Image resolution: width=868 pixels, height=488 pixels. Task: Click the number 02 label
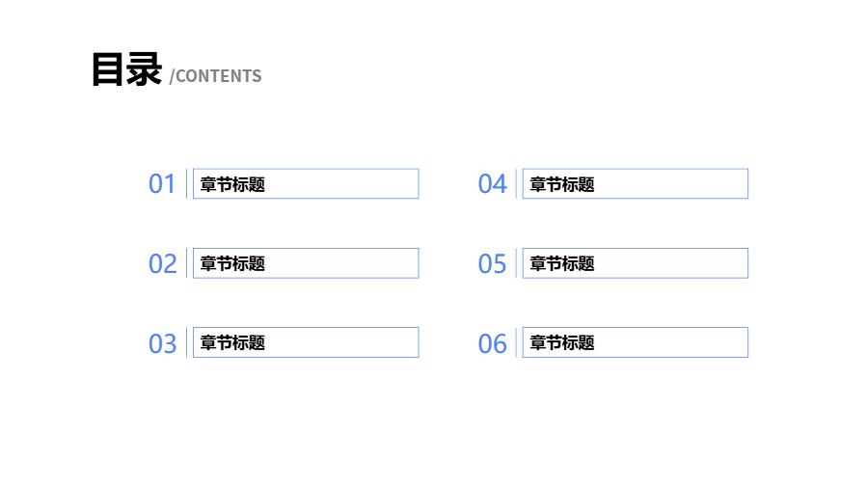162,263
